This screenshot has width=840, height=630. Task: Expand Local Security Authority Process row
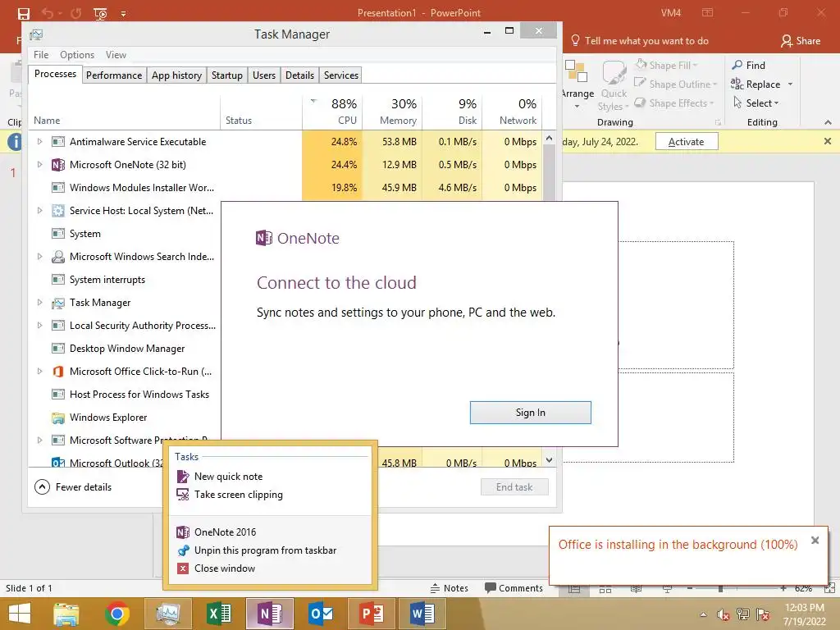click(x=39, y=325)
